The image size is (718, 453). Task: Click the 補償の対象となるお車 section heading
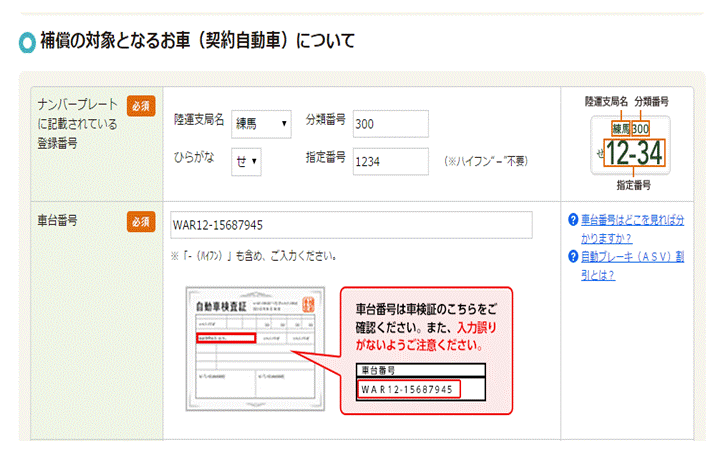(197, 42)
